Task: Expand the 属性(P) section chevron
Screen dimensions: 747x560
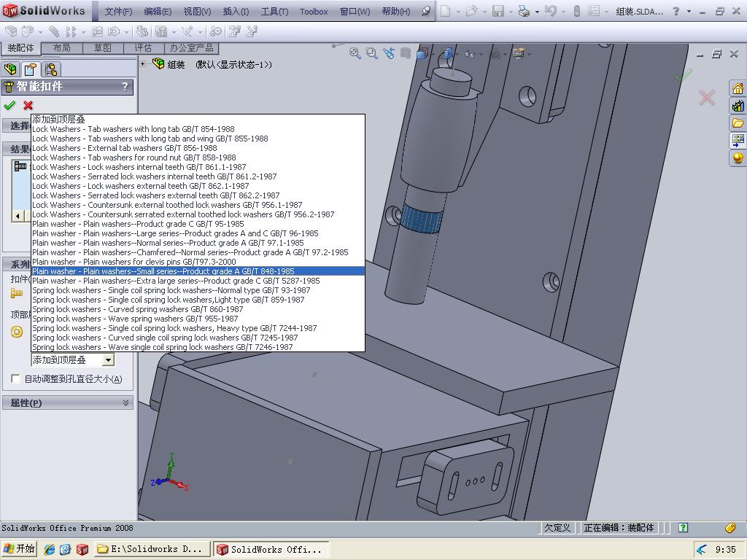Action: (x=125, y=402)
